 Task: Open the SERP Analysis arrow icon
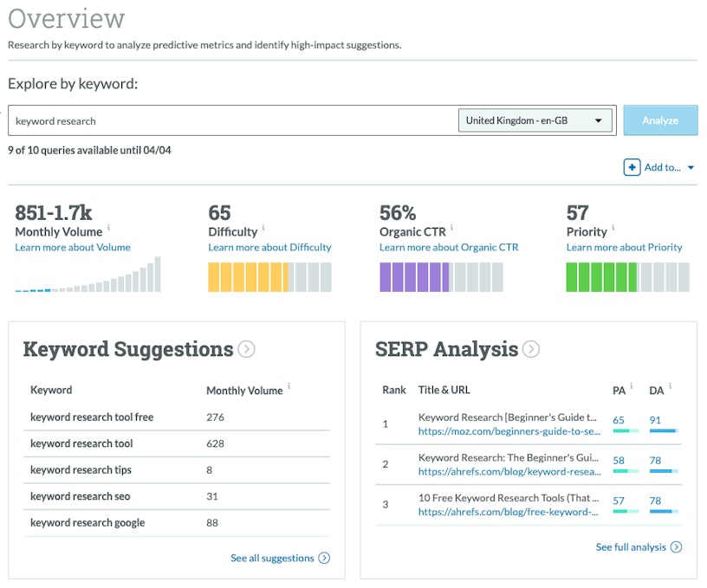[531, 349]
